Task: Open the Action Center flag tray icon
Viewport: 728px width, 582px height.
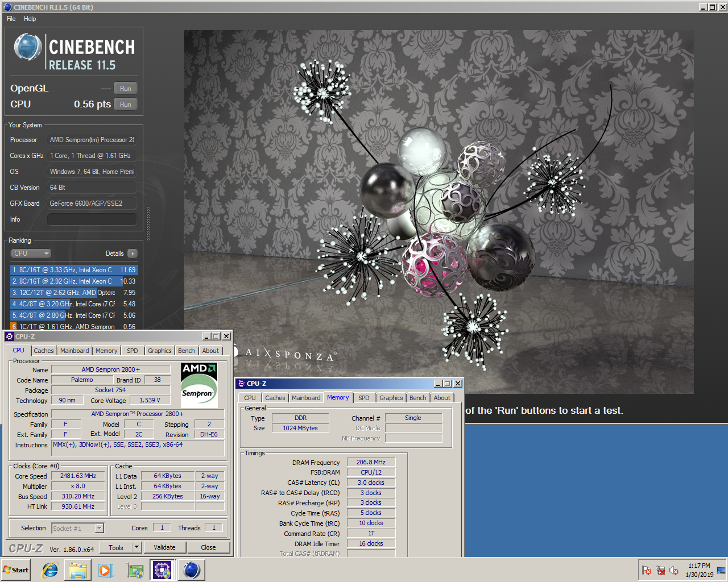Action: click(647, 570)
